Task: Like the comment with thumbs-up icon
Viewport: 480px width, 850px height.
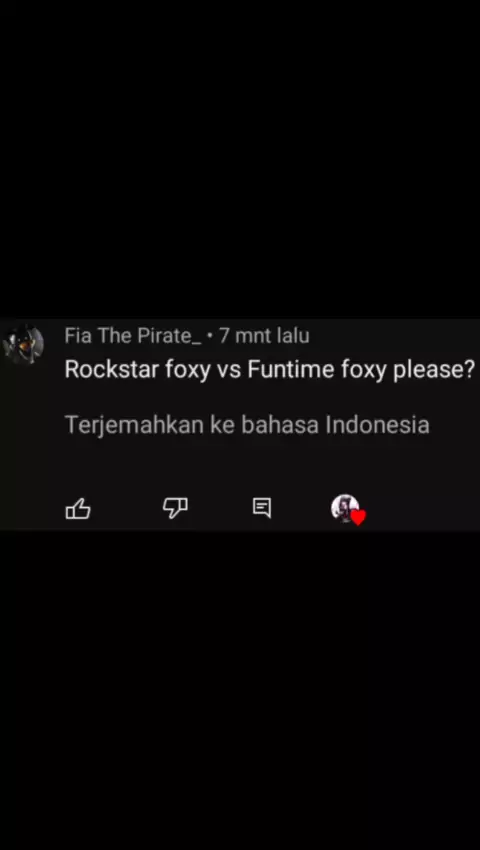Action: pos(78,508)
